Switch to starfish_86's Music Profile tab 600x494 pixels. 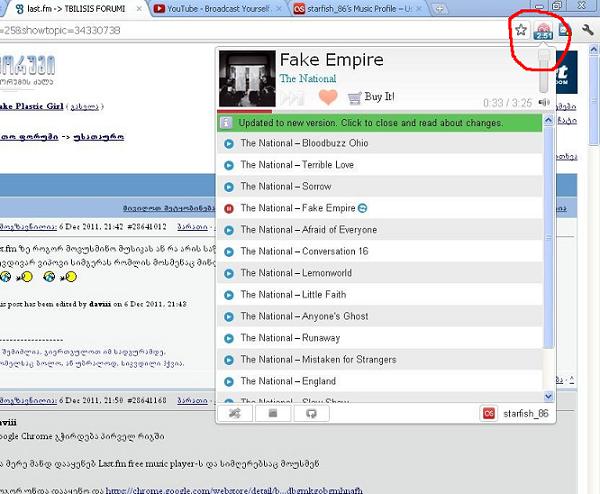[359, 9]
